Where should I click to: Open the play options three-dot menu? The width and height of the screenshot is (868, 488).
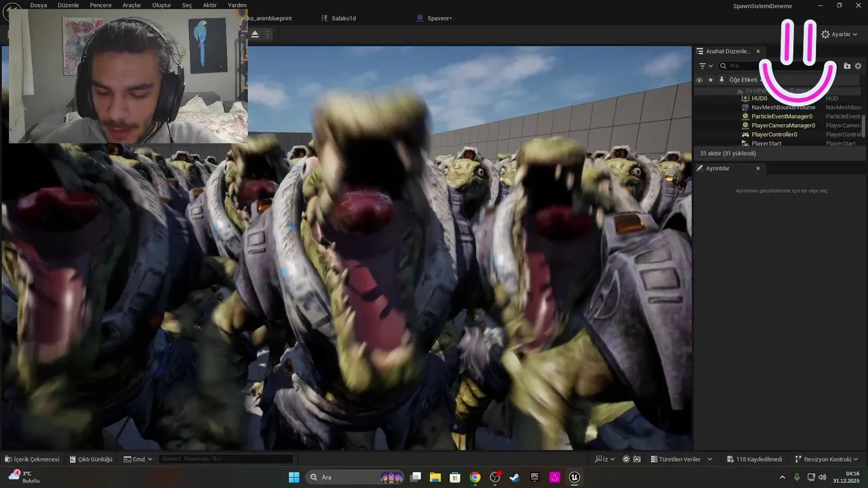coord(267,34)
